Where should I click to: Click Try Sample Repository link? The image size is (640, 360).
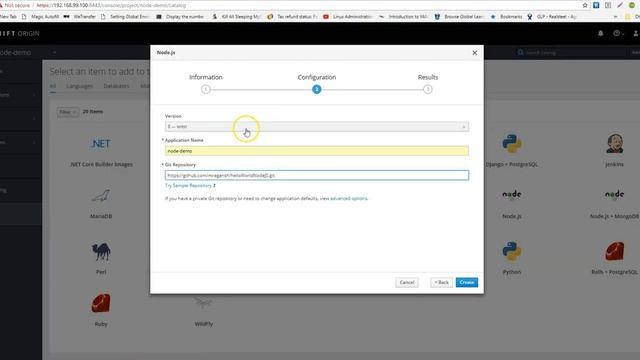tap(190, 186)
